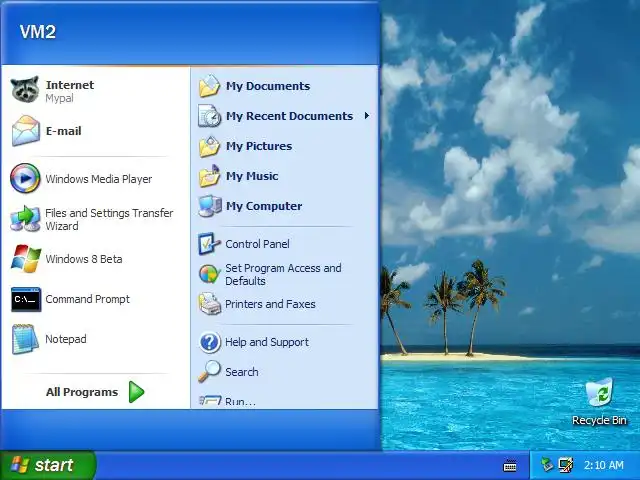Click My Recent Documents clock icon
Image resolution: width=640 pixels, height=480 pixels.
(x=209, y=116)
